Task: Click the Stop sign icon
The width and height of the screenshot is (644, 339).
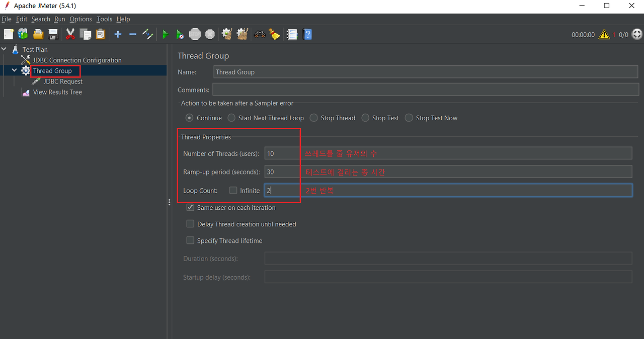Action: pyautogui.click(x=195, y=34)
